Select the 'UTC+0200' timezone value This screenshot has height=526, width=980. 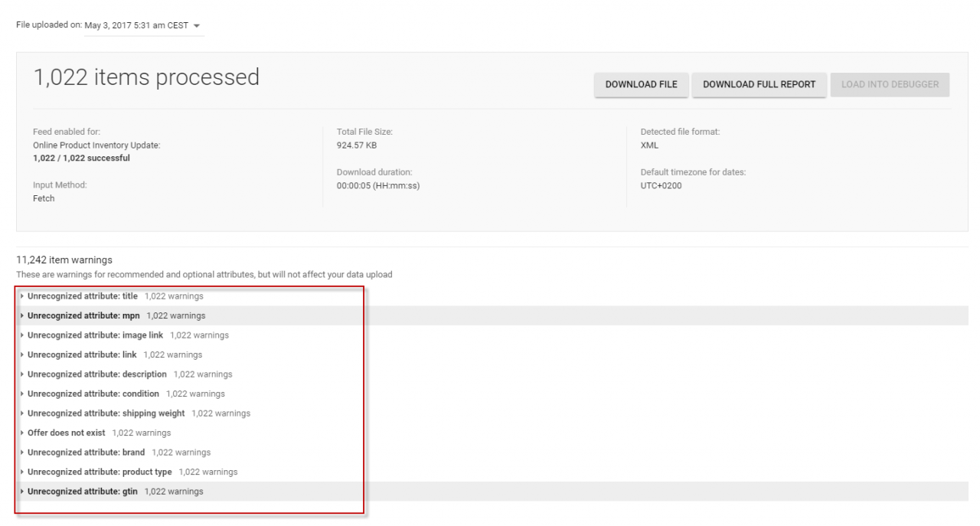tap(661, 185)
